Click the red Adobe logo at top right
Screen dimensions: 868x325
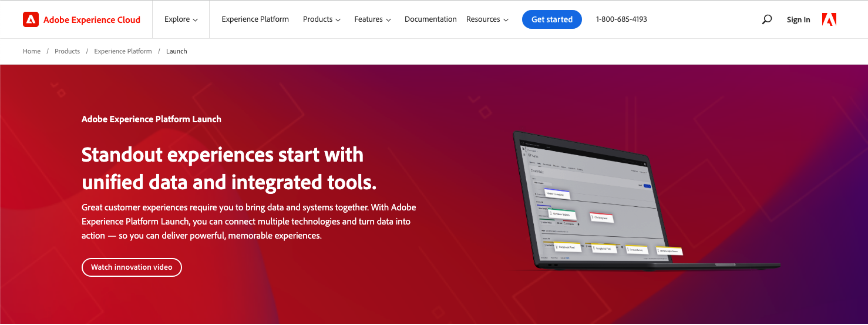coord(829,19)
